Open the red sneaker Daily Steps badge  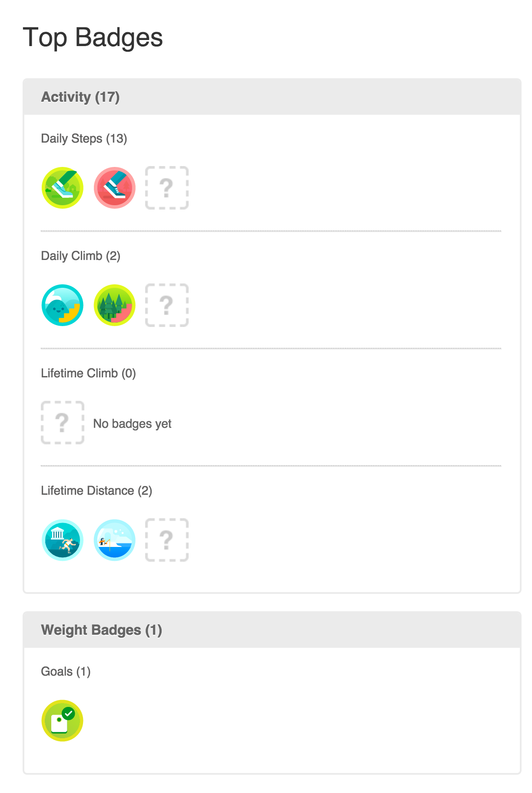(115, 188)
